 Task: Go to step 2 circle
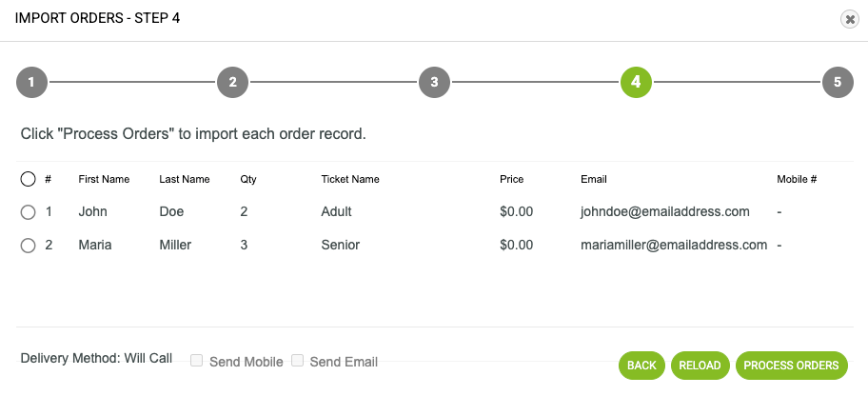(232, 82)
